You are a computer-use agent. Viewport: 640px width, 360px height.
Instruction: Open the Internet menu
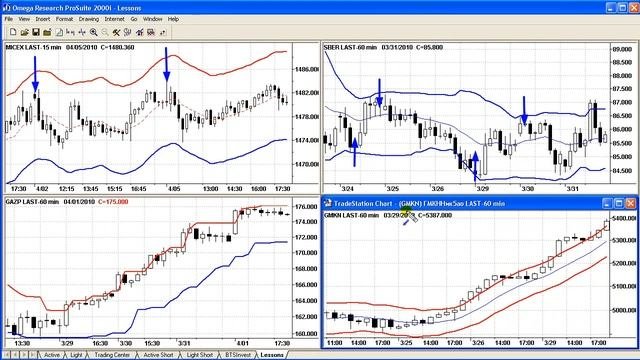(x=114, y=19)
